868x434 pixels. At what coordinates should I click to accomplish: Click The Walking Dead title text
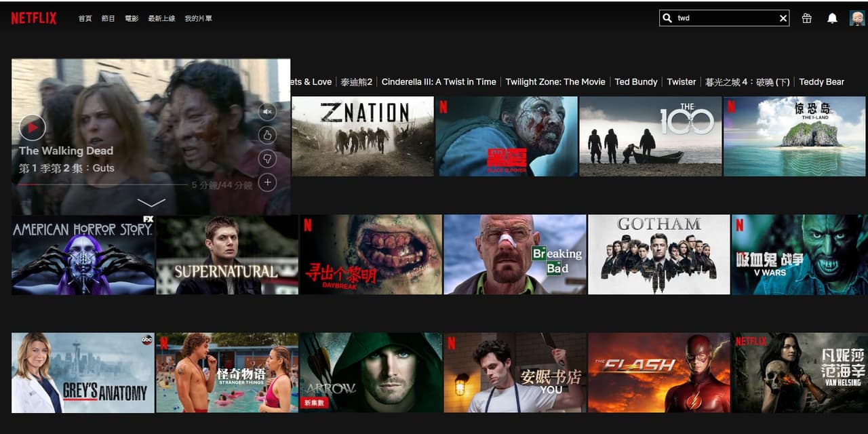(x=66, y=151)
